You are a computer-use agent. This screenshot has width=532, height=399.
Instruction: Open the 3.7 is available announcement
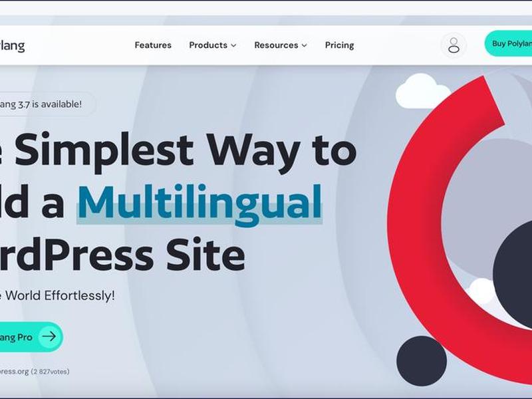pos(47,104)
